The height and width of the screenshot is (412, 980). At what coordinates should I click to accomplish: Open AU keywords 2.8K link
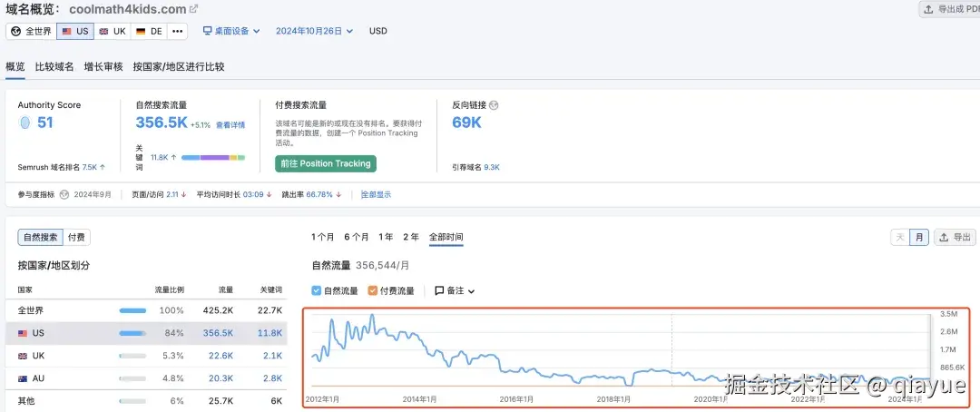(x=273, y=378)
